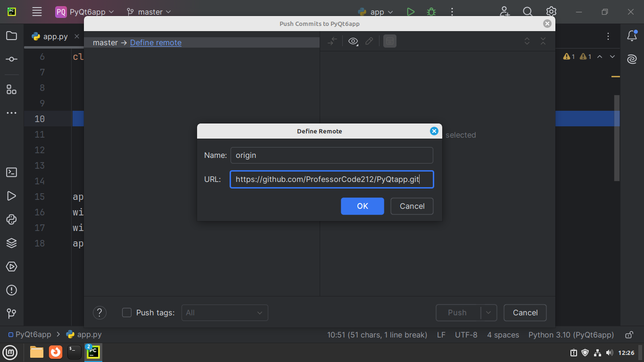Image resolution: width=644 pixels, height=362 pixels.
Task: Open the PyQt6app project dropdown
Action: [x=85, y=12]
